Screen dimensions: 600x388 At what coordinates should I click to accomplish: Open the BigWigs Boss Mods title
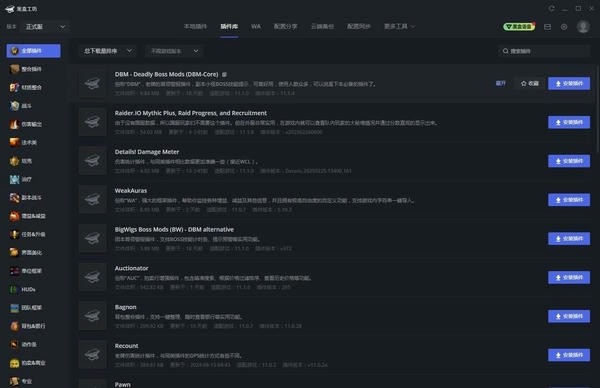click(x=174, y=230)
